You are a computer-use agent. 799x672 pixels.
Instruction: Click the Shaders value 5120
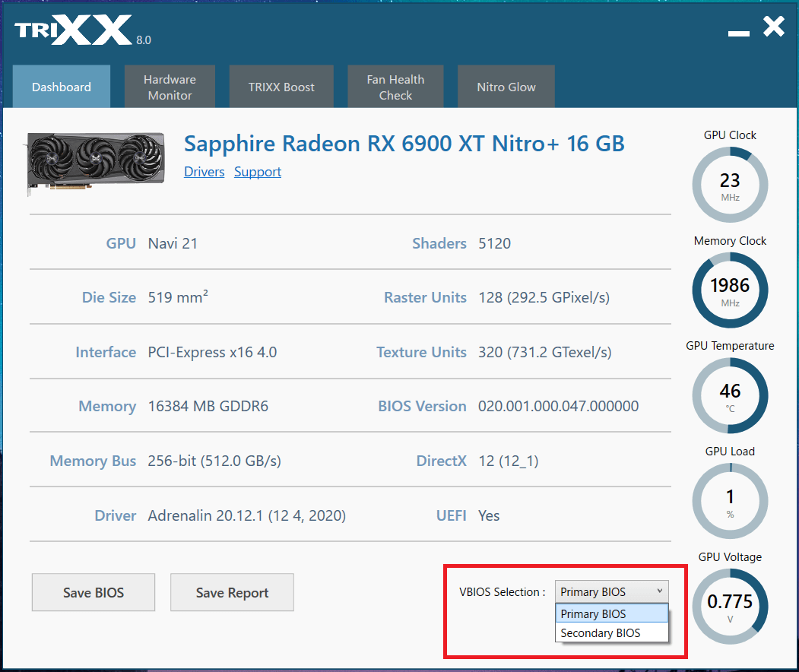(x=494, y=243)
